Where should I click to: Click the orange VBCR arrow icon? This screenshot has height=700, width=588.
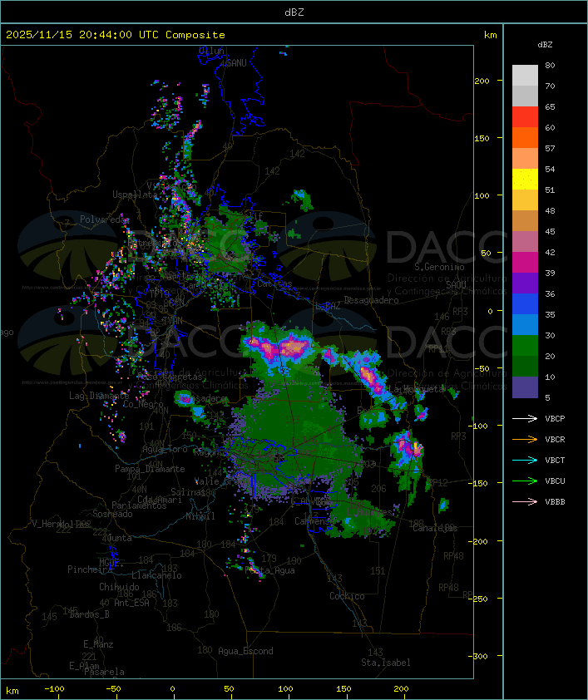coord(525,439)
